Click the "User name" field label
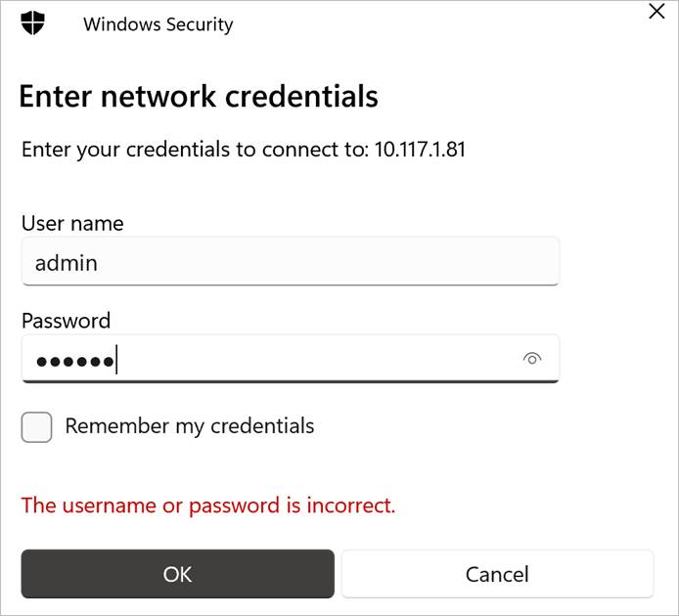Viewport: 679px width, 616px height. 72,223
